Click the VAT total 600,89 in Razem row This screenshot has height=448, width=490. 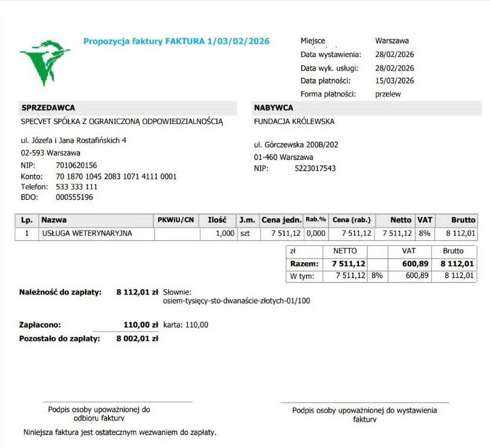pos(415,264)
